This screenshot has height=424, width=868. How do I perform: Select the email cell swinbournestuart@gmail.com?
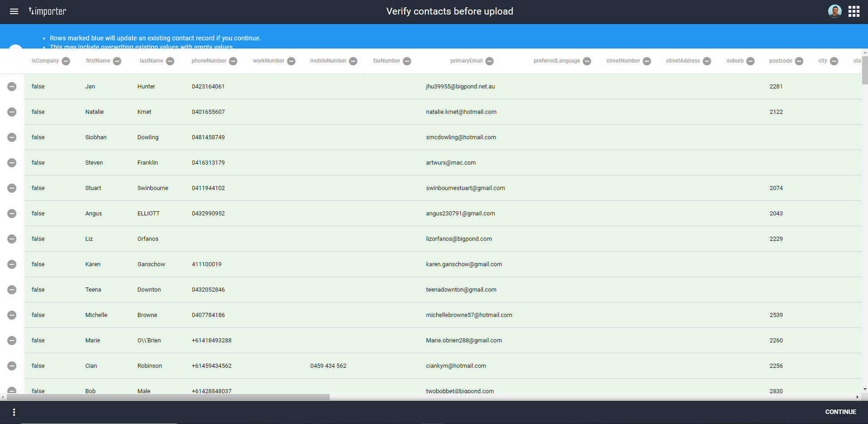465,188
